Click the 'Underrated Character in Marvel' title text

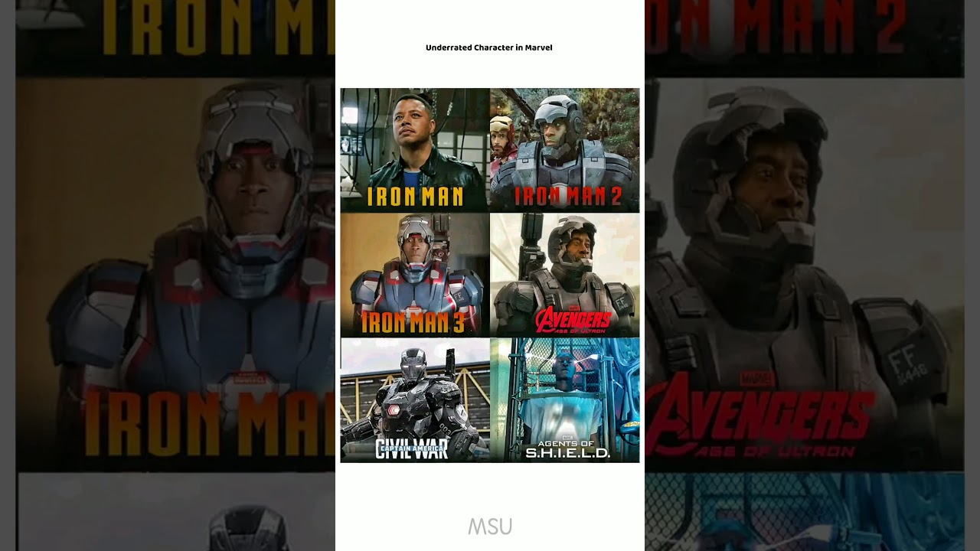[488, 47]
